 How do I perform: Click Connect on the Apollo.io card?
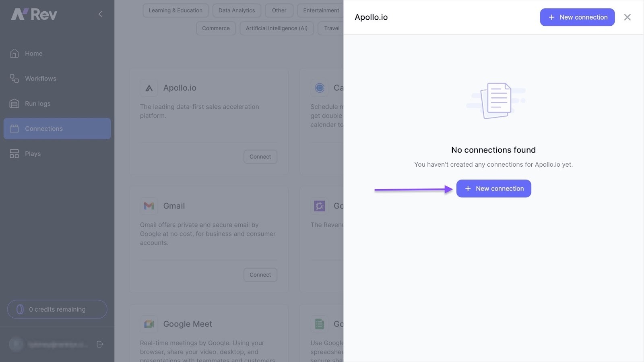point(260,157)
